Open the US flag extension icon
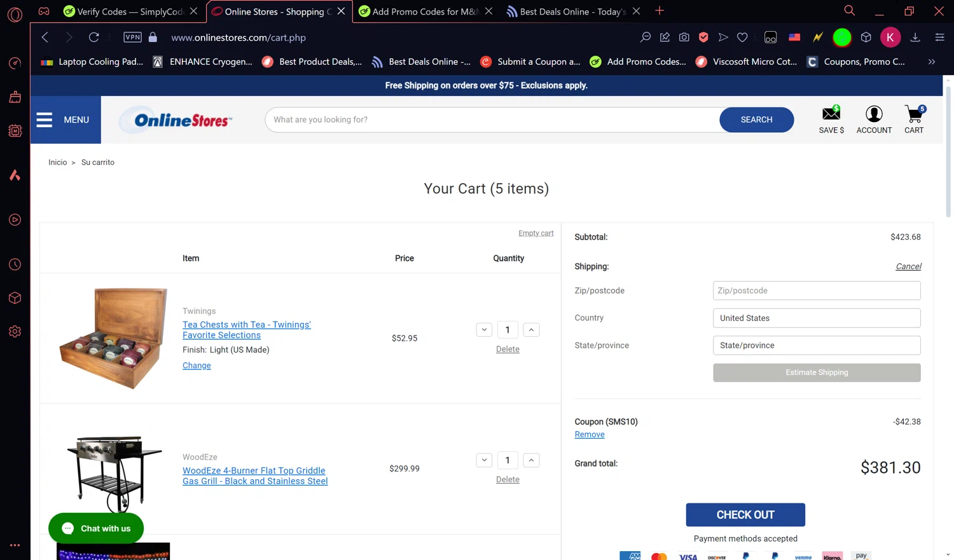Screen dimensions: 954x560 794,38
